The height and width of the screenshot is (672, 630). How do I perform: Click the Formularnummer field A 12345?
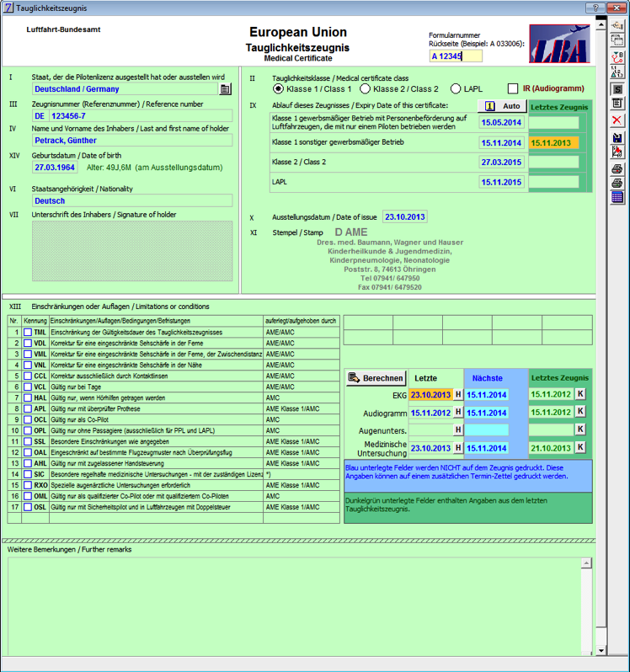456,56
